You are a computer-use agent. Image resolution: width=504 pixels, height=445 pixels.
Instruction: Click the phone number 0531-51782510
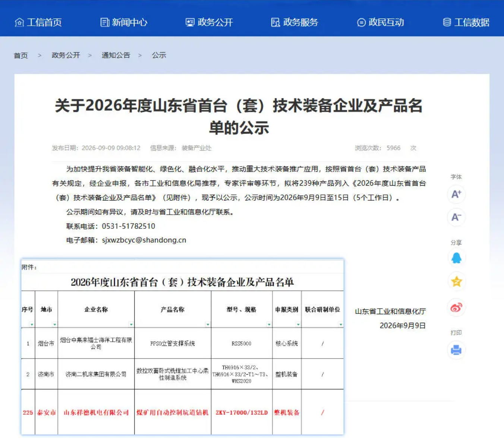click(129, 226)
